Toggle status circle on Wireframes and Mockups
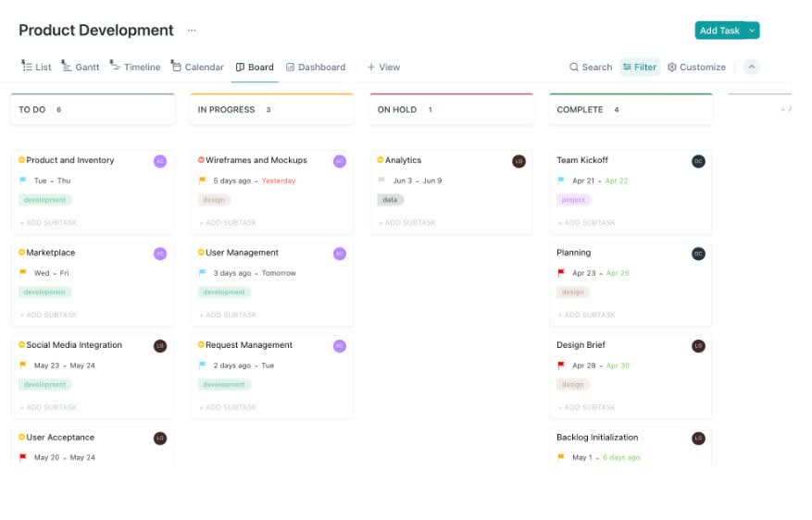Screen dimensions: 812x520 202,160
